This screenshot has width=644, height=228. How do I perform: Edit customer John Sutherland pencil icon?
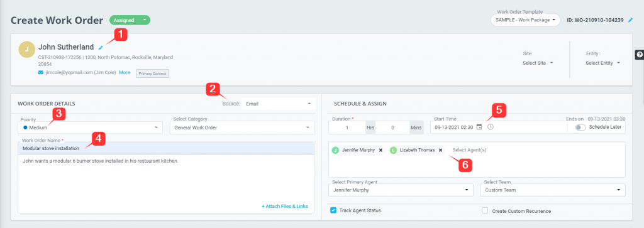click(101, 48)
